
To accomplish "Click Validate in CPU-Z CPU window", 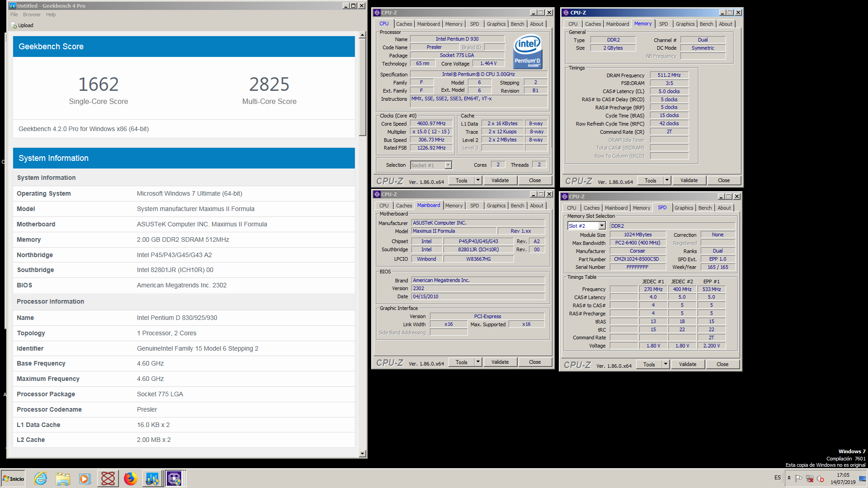I will (x=500, y=180).
